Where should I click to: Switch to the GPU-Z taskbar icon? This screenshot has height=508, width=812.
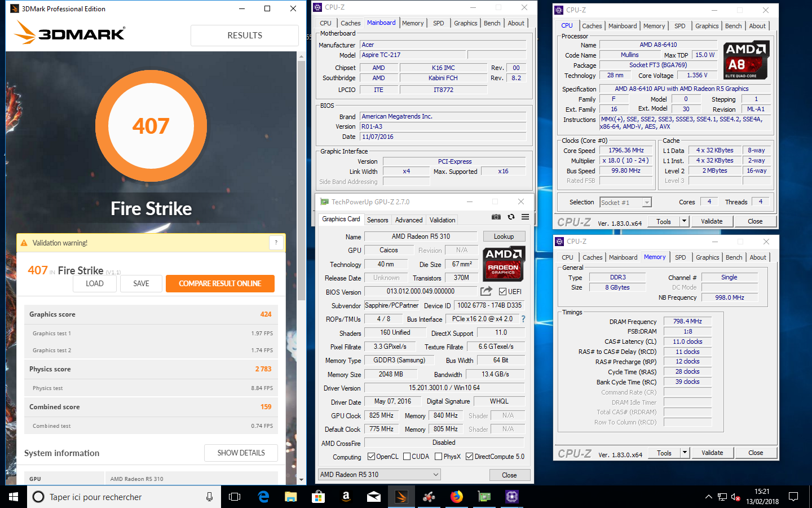484,497
